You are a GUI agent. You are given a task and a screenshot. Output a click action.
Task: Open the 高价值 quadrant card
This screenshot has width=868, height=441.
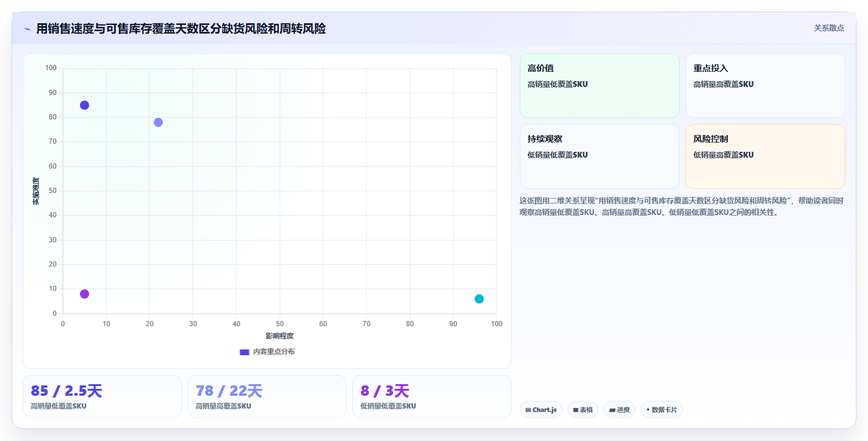(x=600, y=86)
